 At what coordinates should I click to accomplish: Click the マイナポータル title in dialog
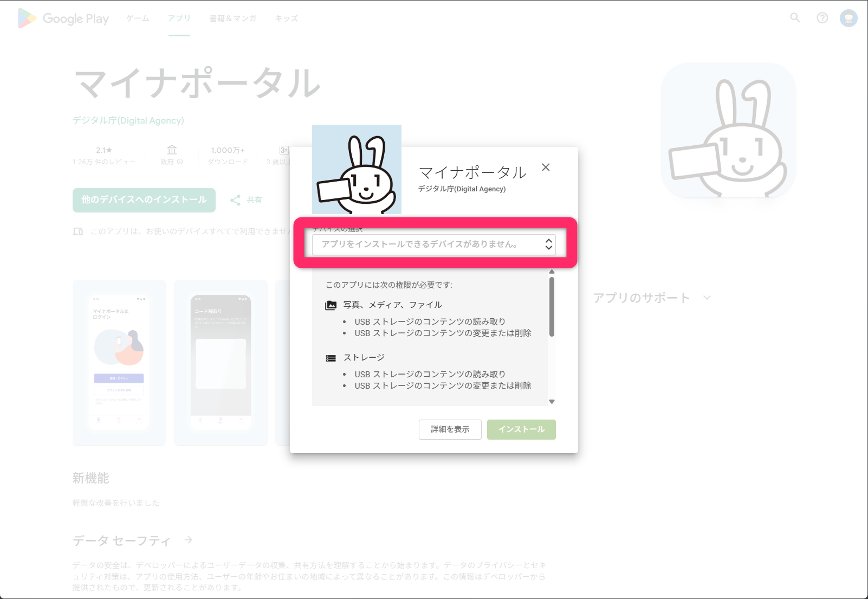[472, 172]
